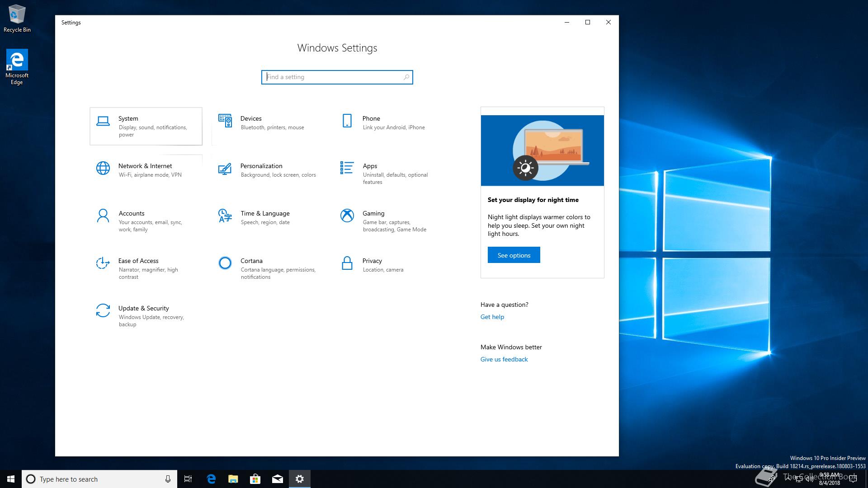Select Settings gear in taskbar

300,479
